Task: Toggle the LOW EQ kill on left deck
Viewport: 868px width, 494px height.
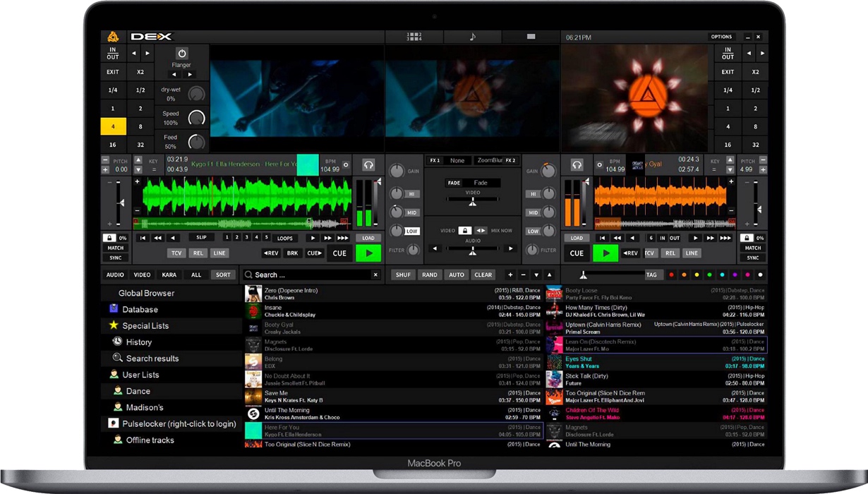Action: [411, 231]
